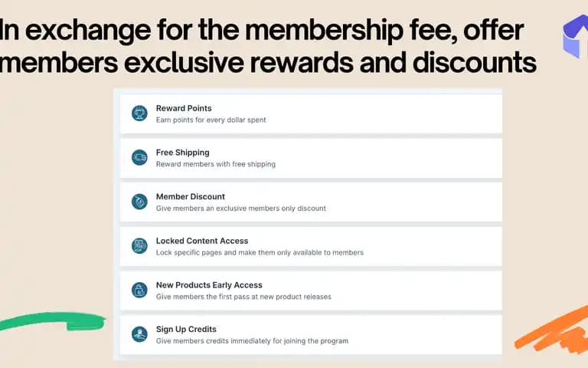Click 'Reward members with free shipping' description

[216, 164]
